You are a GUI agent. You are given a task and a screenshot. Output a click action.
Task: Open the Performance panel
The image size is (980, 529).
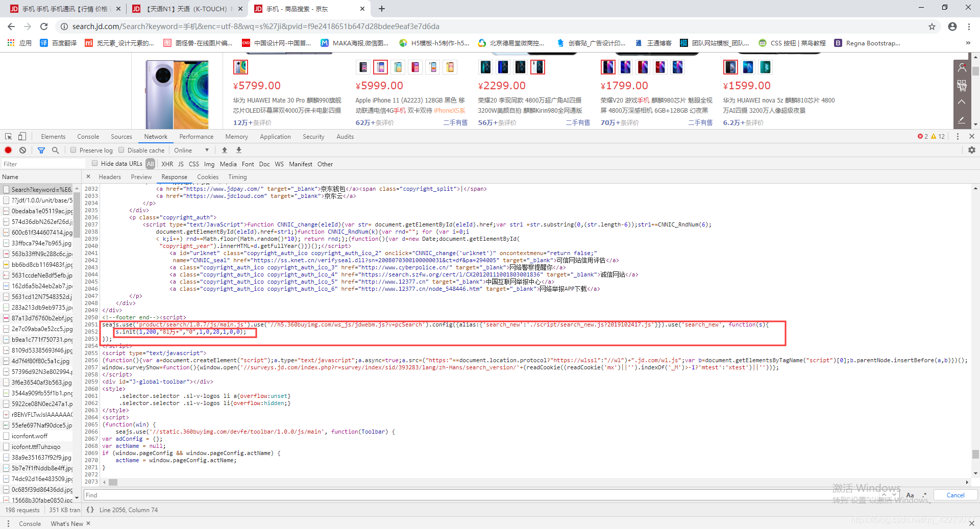[197, 136]
